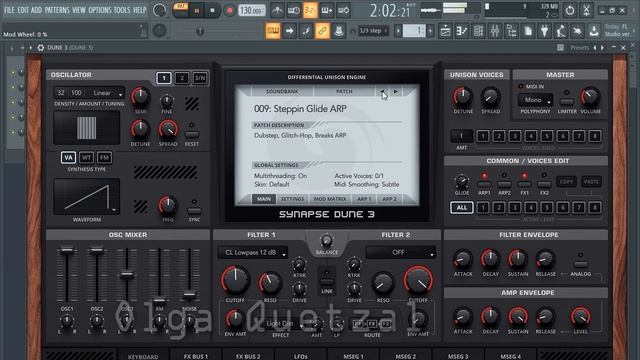Screen dimensions: 640x360
Task: Click the Loop recording icon
Action: [343, 10]
